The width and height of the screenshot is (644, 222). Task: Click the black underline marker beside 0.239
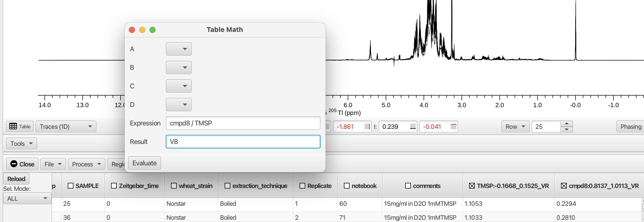point(413,126)
